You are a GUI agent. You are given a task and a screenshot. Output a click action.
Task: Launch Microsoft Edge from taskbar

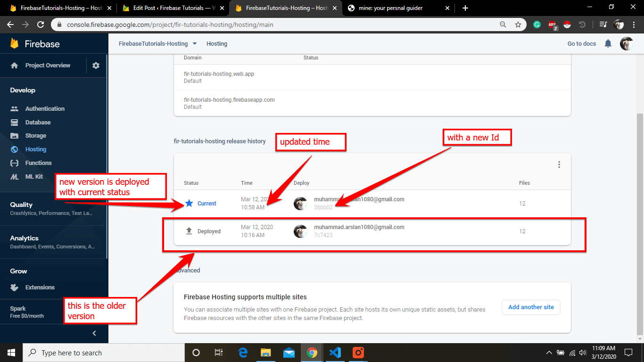click(243, 353)
